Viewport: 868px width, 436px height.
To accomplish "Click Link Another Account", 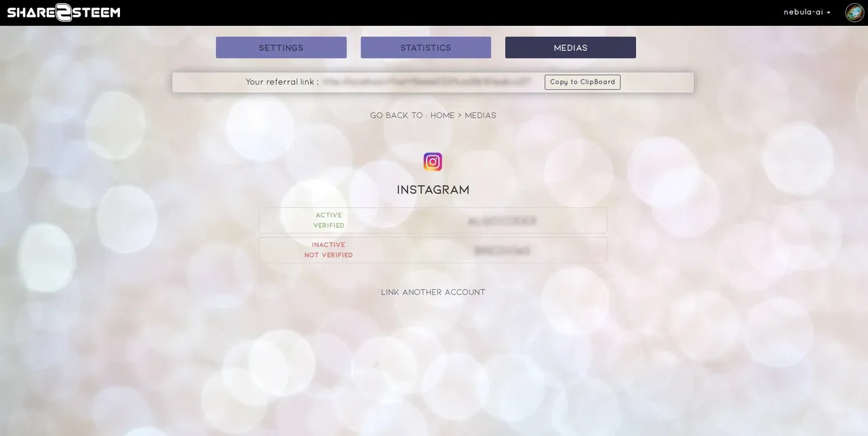I will tap(433, 292).
